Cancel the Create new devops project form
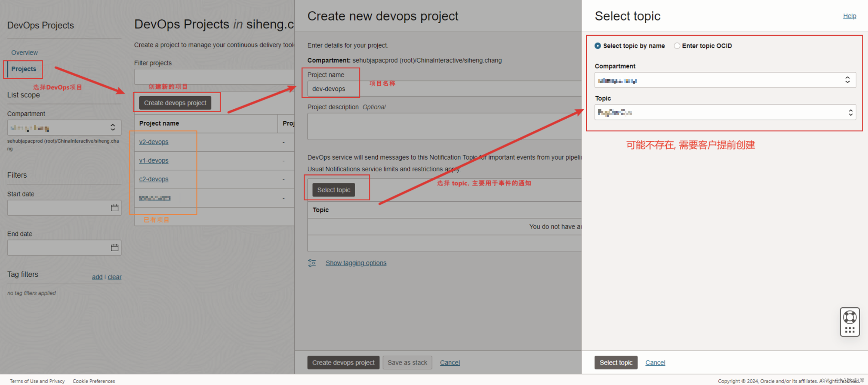868x385 pixels. pos(450,362)
